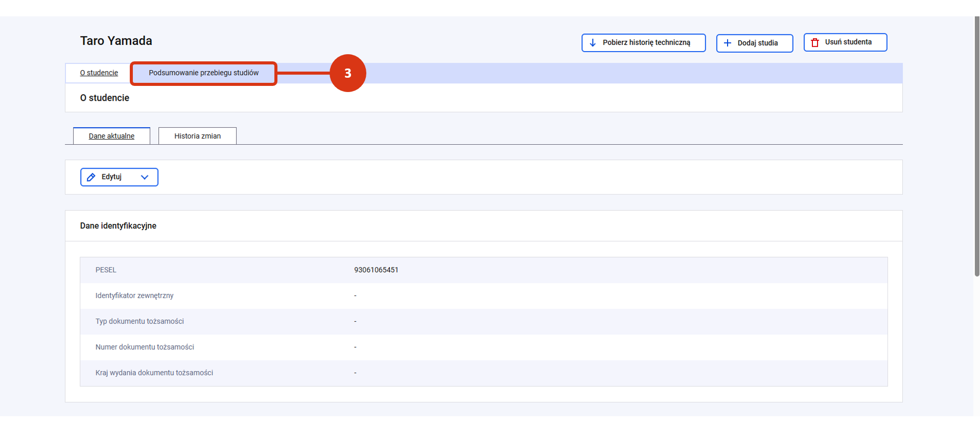Click the Dane identyfikacyjne heading
Viewport: 980px width, 430px height.
point(118,225)
